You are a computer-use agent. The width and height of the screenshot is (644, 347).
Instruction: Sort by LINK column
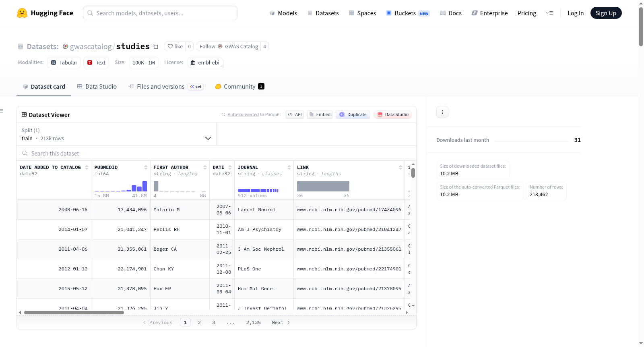coord(400,167)
